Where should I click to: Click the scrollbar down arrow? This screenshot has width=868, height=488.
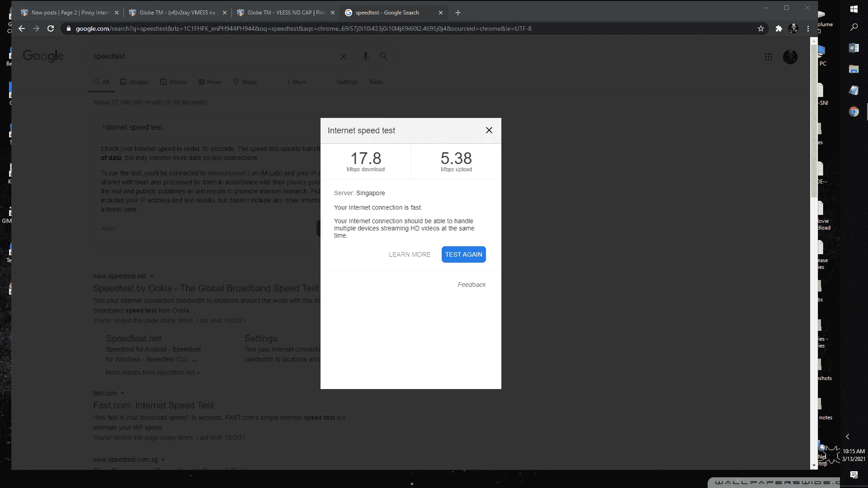pyautogui.click(x=814, y=465)
